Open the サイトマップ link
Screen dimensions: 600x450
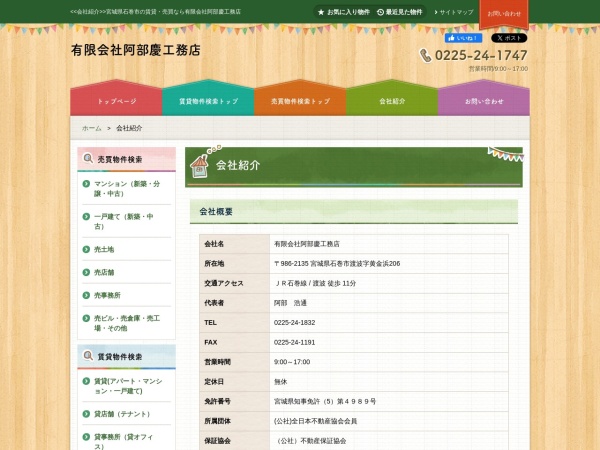(457, 12)
